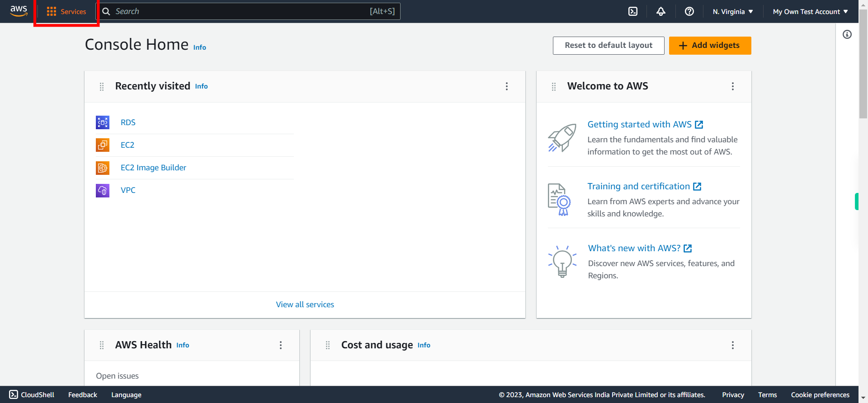Screen dimensions: 868x403
Task: Open What's new with AWS? link
Action: pos(640,248)
